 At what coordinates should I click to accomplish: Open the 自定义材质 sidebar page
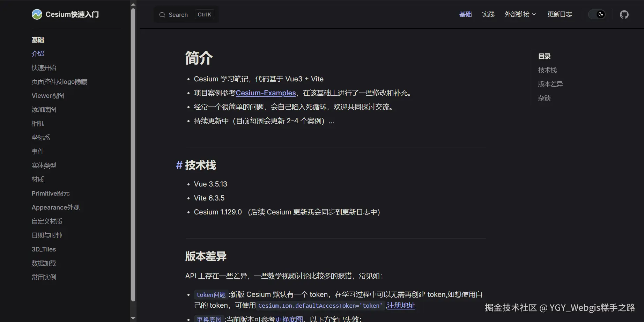click(47, 221)
